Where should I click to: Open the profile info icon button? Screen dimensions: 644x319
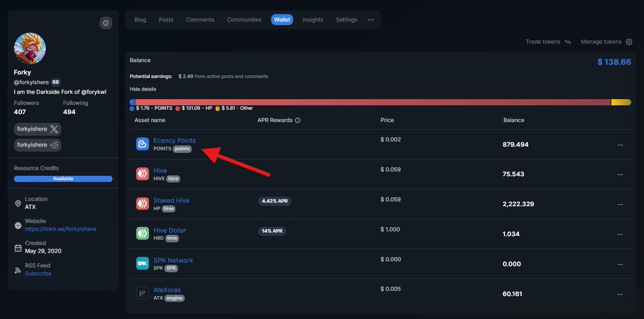(106, 23)
